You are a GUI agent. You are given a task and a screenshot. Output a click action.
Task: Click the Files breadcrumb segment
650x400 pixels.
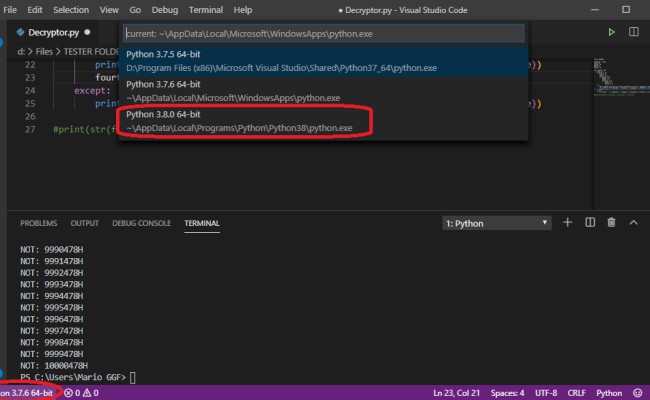tap(44, 52)
